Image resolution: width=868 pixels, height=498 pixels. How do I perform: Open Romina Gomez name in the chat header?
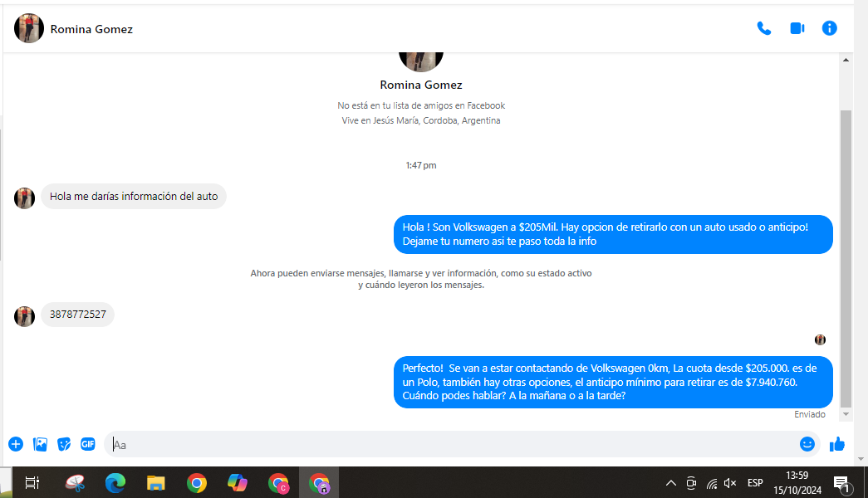[x=91, y=29]
